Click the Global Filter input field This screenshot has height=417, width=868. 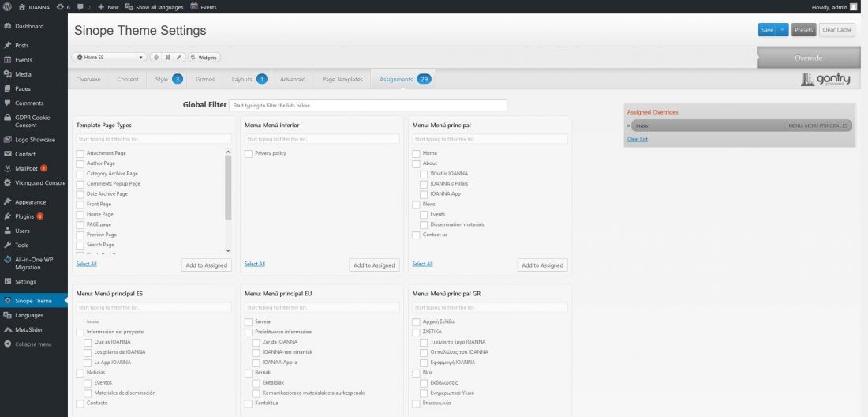point(369,105)
